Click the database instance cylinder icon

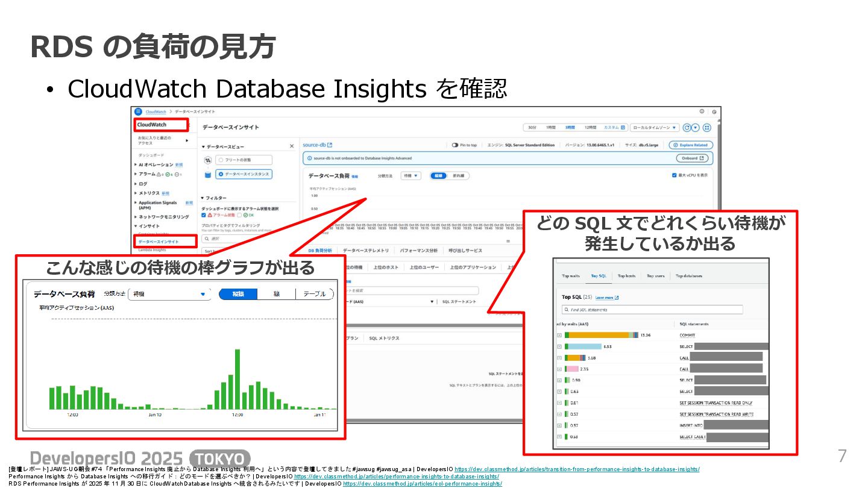point(208,174)
